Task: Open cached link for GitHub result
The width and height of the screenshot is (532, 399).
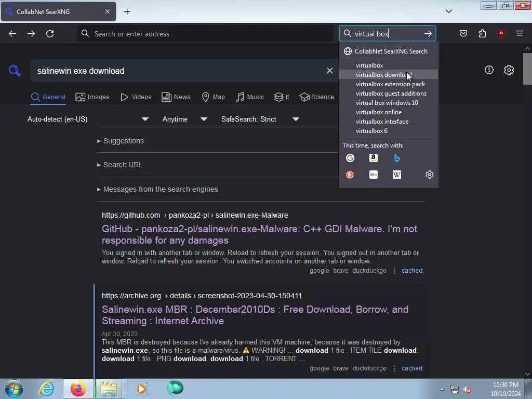Action: click(412, 270)
